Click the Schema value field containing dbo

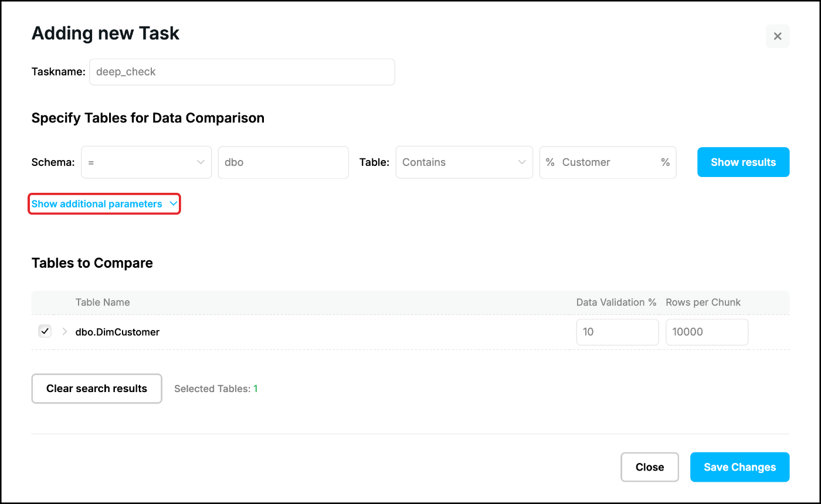pyautogui.click(x=283, y=162)
